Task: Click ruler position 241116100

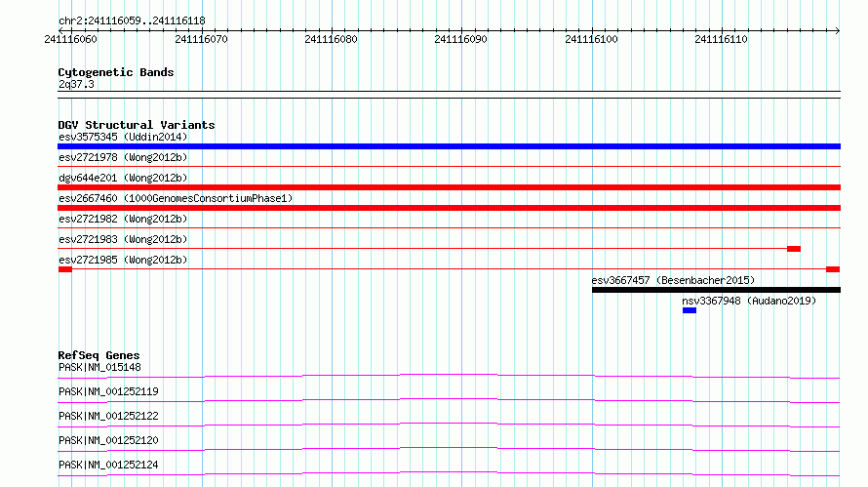Action: [591, 39]
